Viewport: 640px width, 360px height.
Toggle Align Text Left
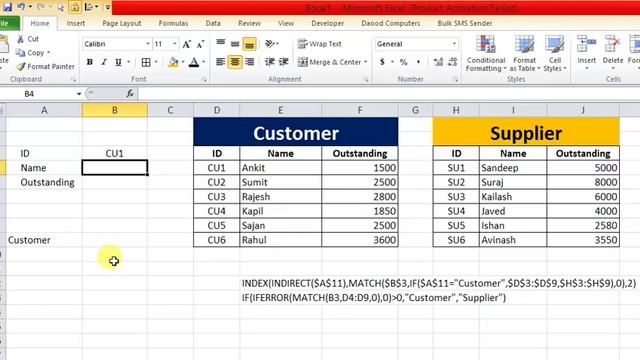tap(221, 62)
